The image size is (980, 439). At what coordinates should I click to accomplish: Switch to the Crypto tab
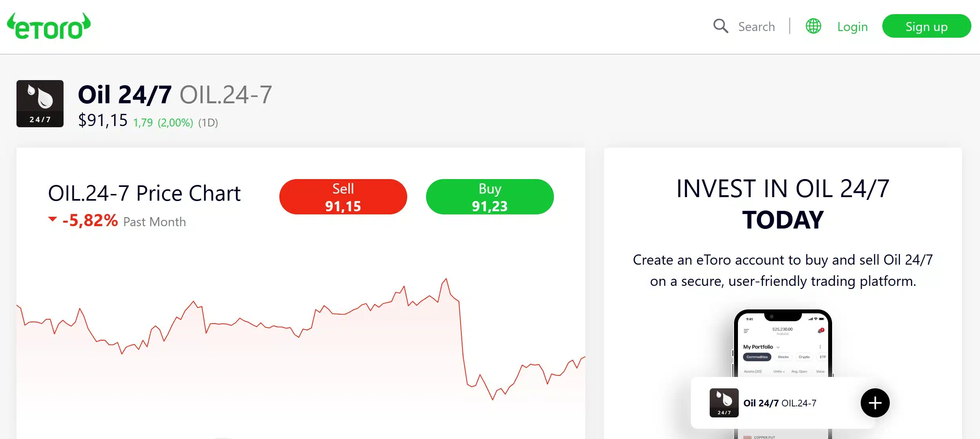pos(804,357)
